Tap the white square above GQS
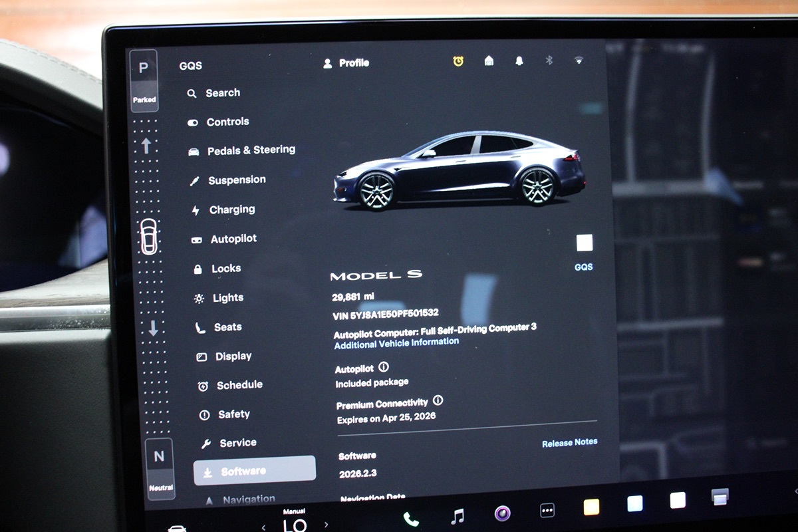 tap(585, 243)
